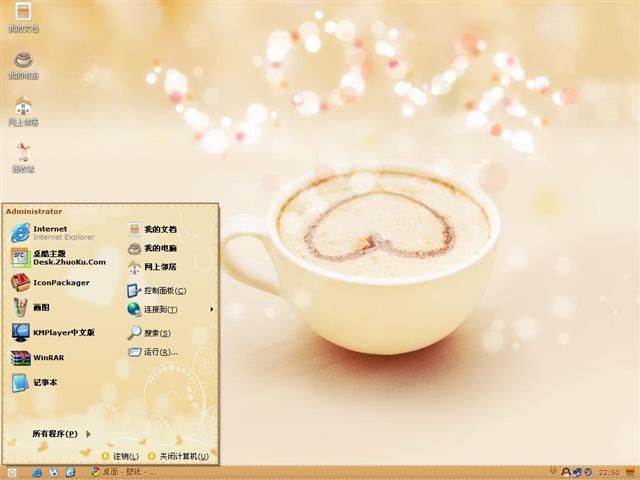This screenshot has height=480, width=640.
Task: Click the 搜索 magnifier icon
Action: pos(134,333)
